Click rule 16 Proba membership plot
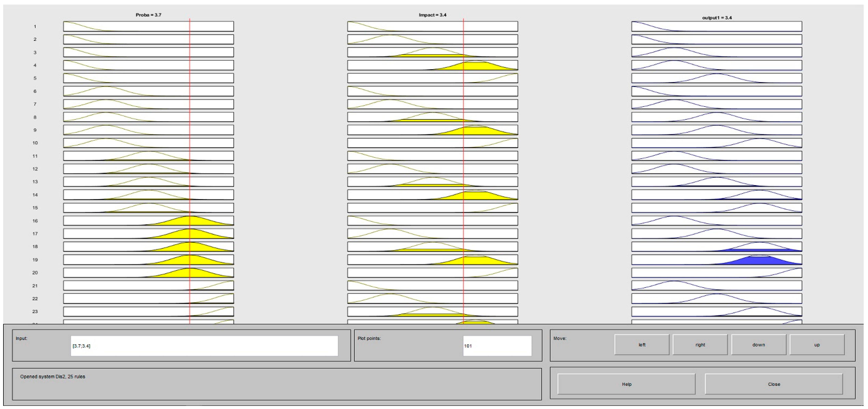The height and width of the screenshot is (409, 868). pyautogui.click(x=148, y=221)
